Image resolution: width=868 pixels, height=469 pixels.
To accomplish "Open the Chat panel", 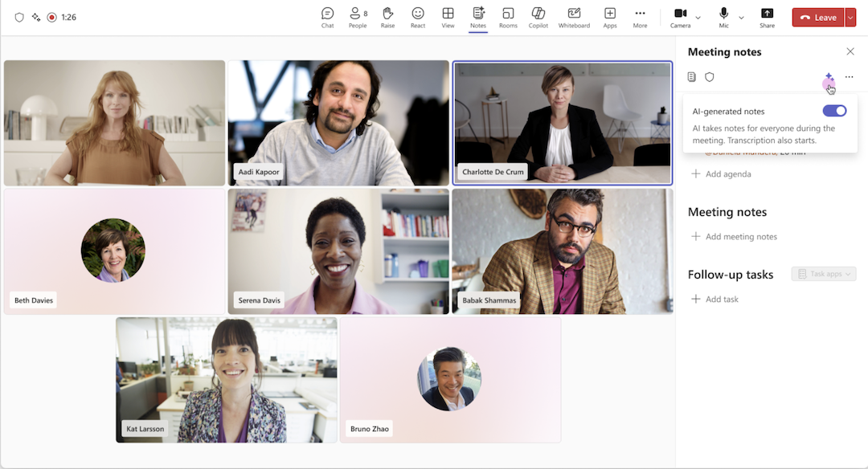I will tap(328, 17).
